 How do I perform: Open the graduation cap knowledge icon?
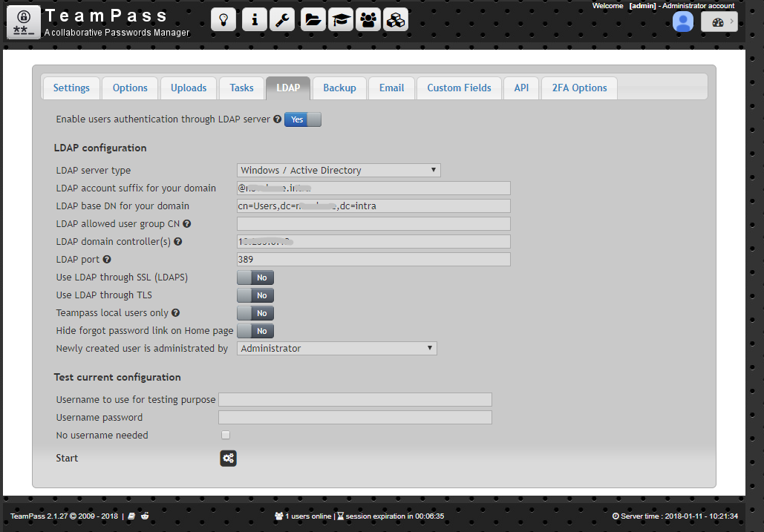340,19
